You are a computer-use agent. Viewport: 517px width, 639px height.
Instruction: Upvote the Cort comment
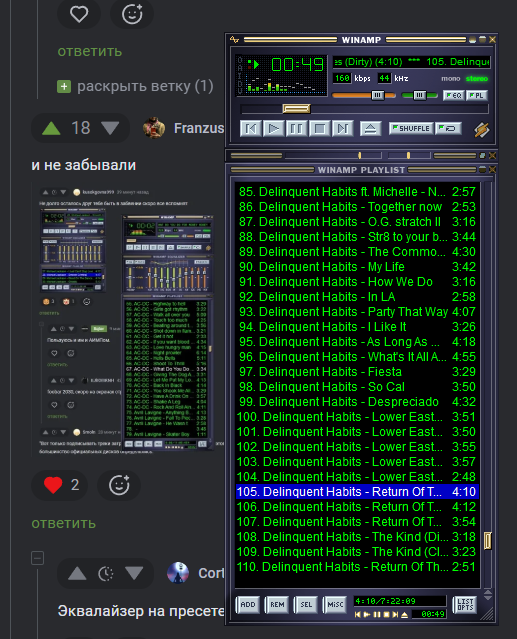click(77, 574)
